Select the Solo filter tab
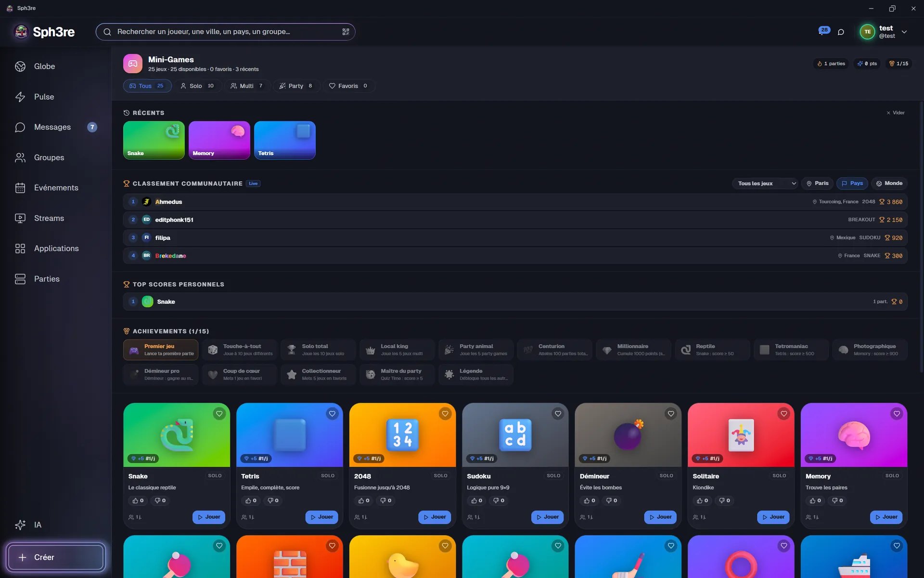Viewport: 924px width, 578px height. [x=197, y=86]
